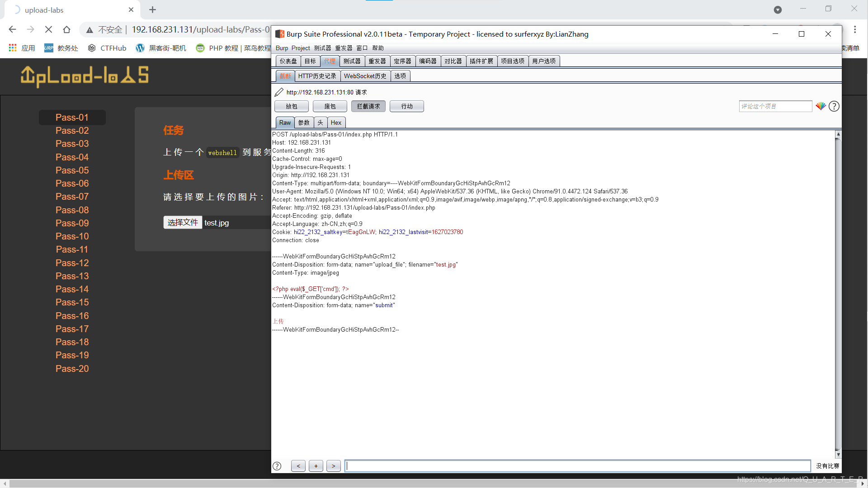Click the Chrome profile dropdown icon
The width and height of the screenshot is (868, 488).
(x=778, y=9)
